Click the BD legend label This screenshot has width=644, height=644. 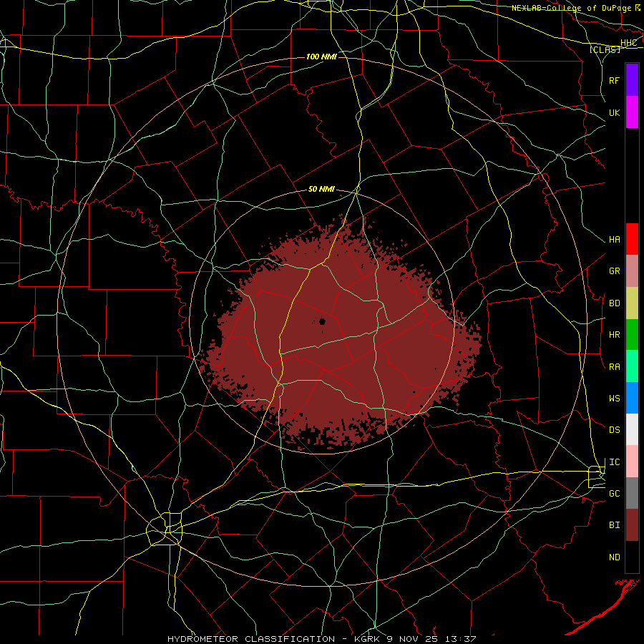point(614,303)
